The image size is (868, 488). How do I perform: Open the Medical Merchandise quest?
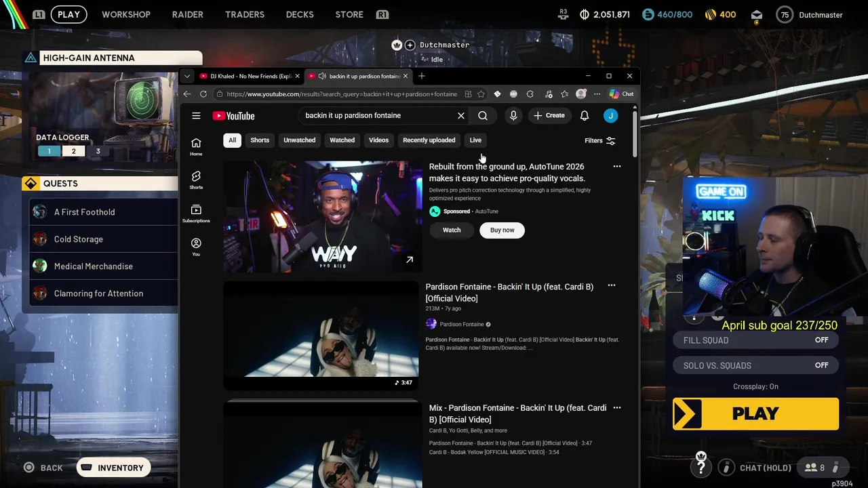tap(104, 266)
